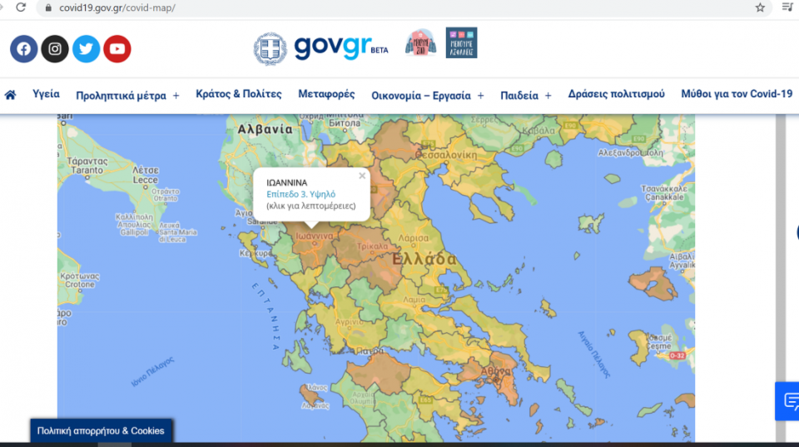Open Μύθοι για τον Covid-19 link

pos(736,94)
